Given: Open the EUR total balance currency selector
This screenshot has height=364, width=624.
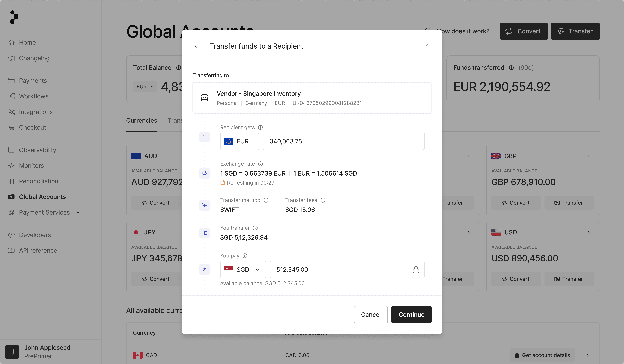Looking at the screenshot, I should click(145, 87).
